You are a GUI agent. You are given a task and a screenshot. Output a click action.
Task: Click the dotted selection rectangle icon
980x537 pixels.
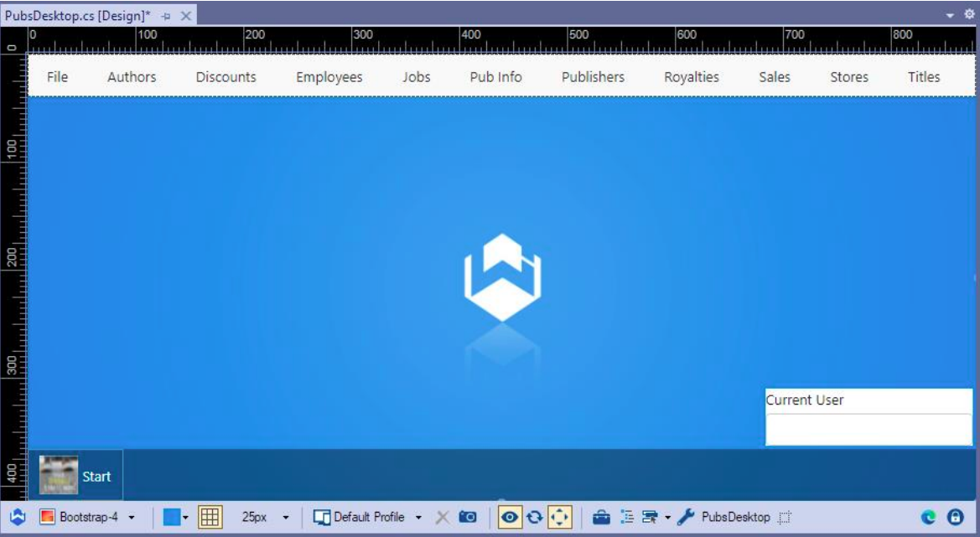(785, 517)
